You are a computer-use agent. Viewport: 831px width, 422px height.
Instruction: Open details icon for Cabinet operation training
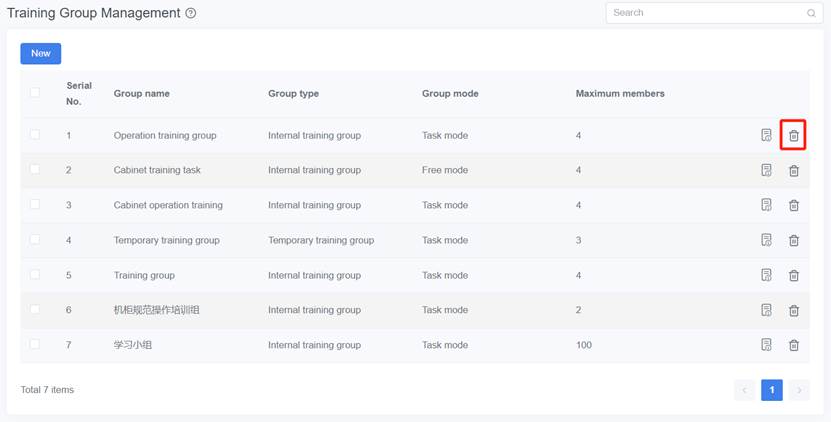pyautogui.click(x=766, y=205)
